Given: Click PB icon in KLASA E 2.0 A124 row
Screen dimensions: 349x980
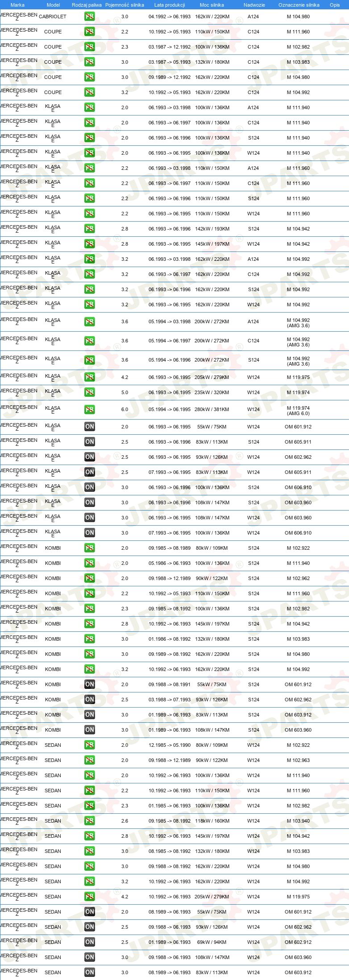Looking at the screenshot, I should click(x=89, y=107).
